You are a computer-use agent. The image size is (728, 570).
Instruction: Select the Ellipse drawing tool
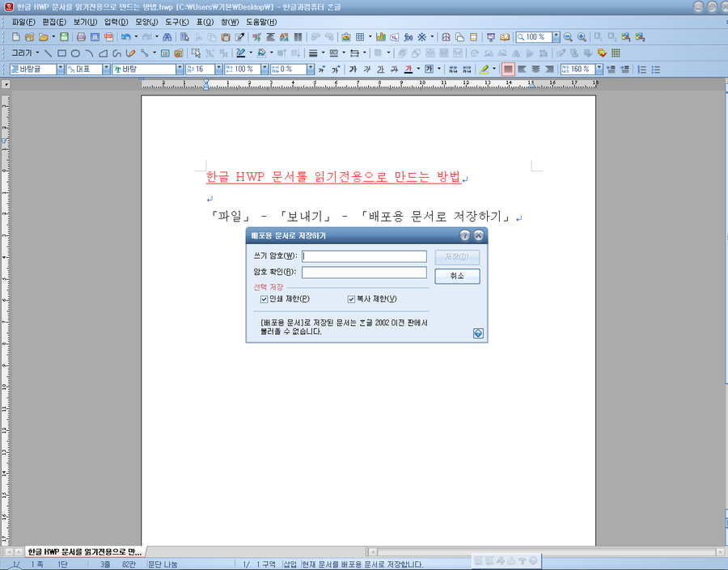point(76,53)
